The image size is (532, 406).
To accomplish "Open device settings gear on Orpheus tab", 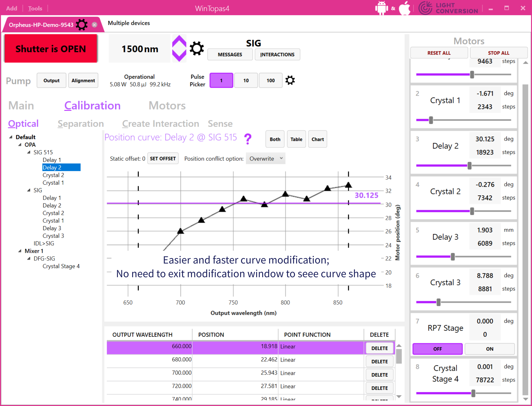I will [x=82, y=24].
